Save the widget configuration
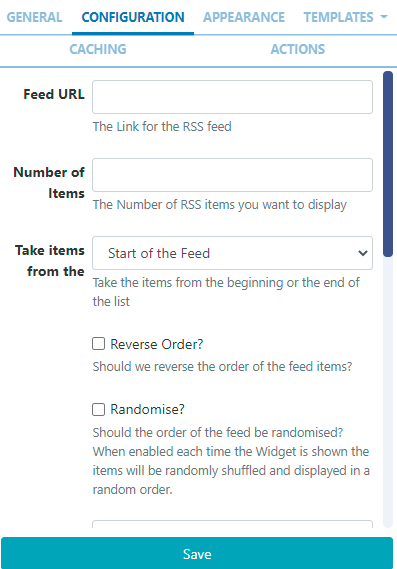The width and height of the screenshot is (397, 569). point(197,554)
